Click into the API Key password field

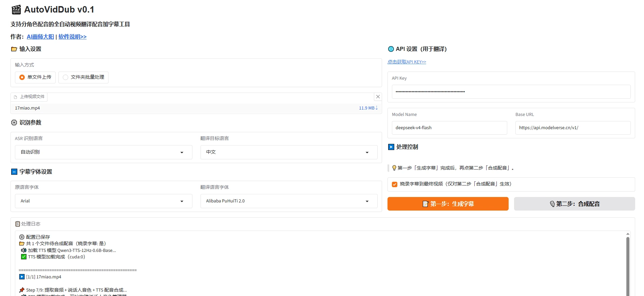click(511, 92)
